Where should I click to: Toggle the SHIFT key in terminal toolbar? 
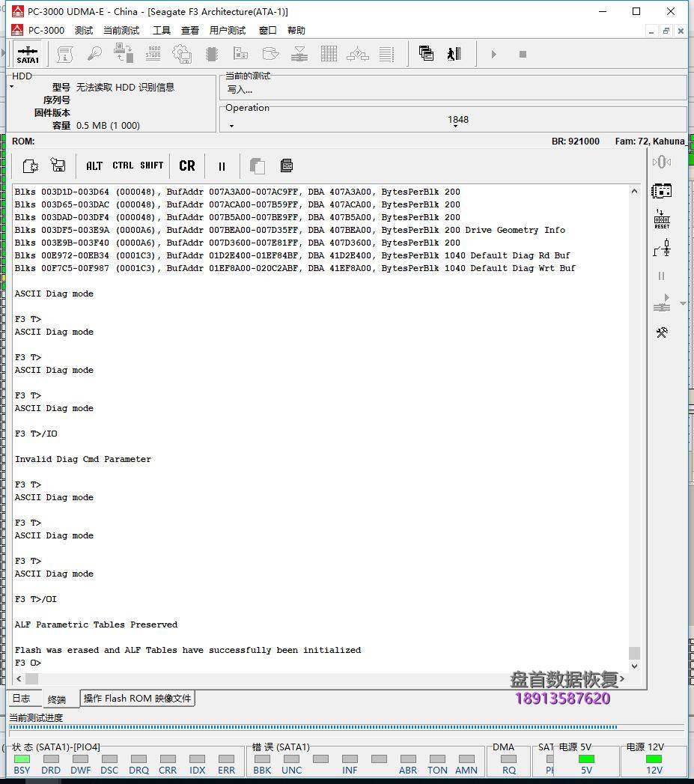click(151, 165)
